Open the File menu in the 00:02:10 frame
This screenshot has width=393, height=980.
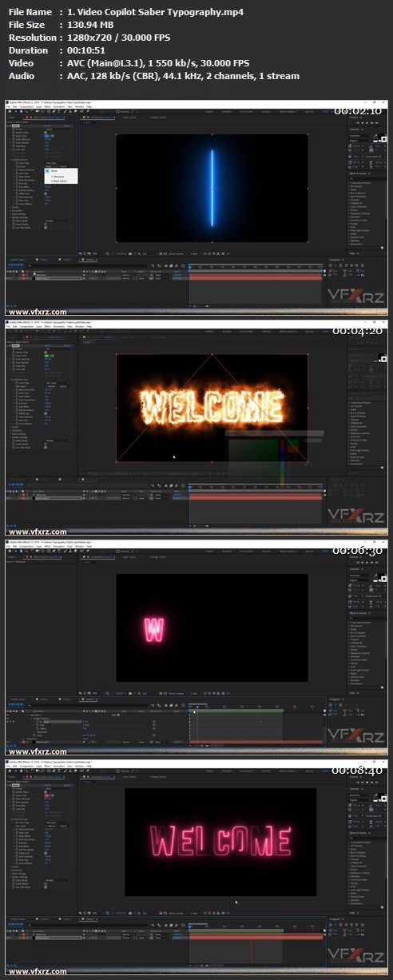point(8,107)
